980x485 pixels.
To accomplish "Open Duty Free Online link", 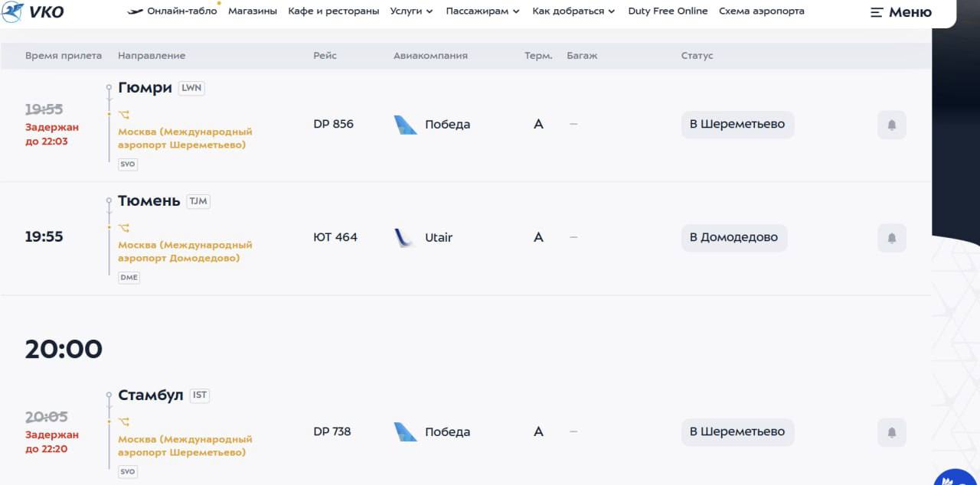I will [668, 11].
